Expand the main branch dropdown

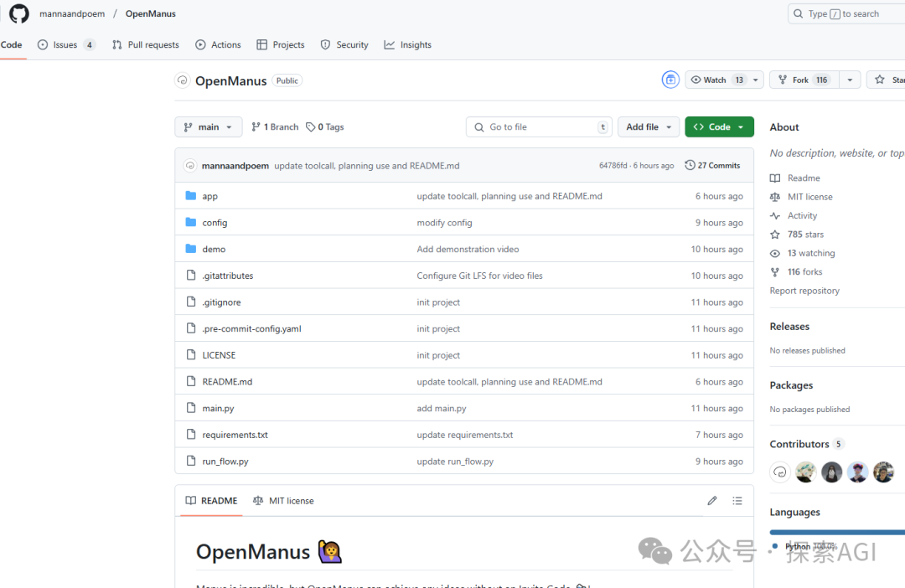coord(209,127)
